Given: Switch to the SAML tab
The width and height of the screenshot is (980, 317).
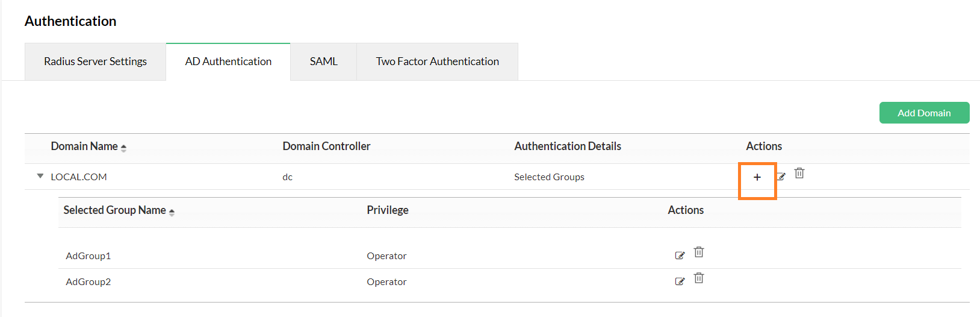Looking at the screenshot, I should (323, 61).
